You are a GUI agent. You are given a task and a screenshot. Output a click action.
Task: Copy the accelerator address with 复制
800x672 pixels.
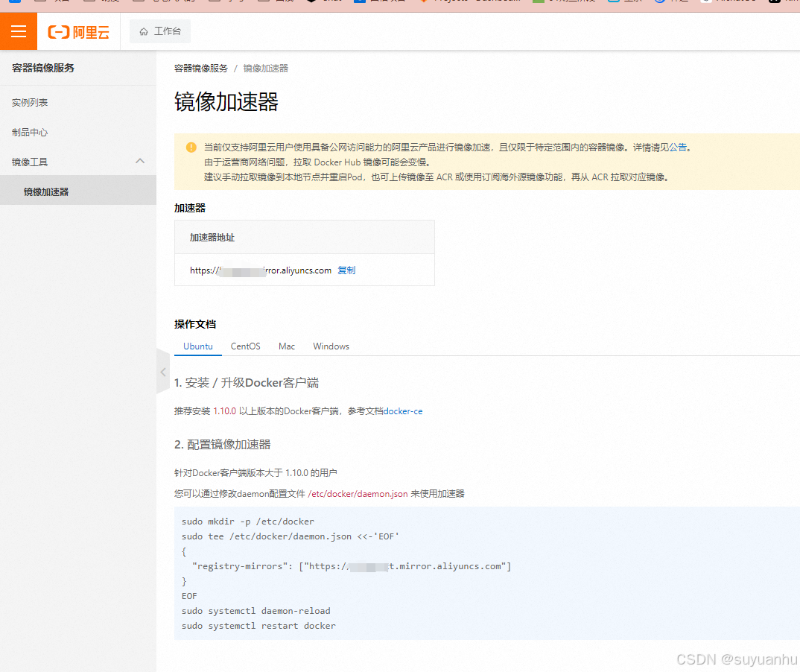346,270
